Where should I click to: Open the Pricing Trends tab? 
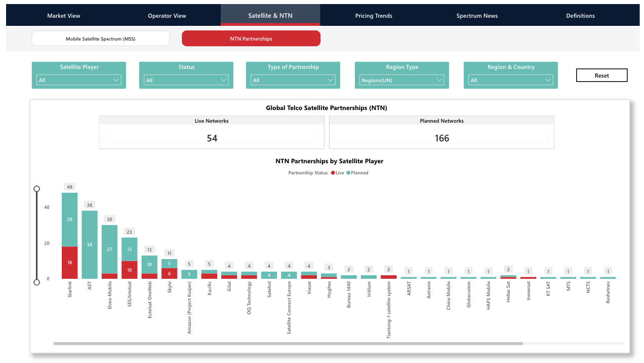[x=374, y=16]
